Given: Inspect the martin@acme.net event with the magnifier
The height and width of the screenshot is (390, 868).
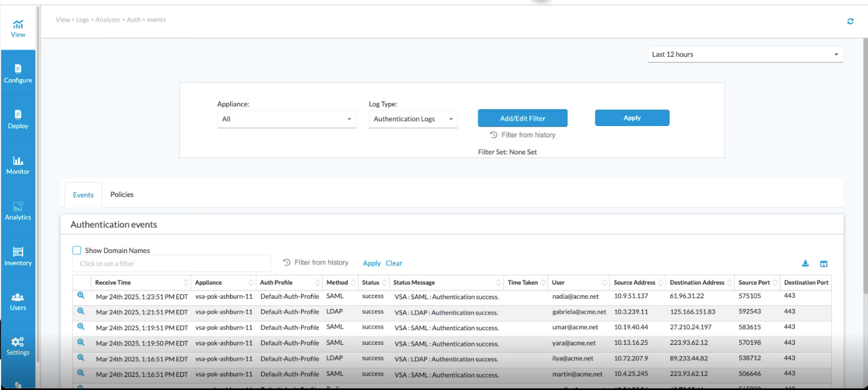Looking at the screenshot, I should click(81, 373).
